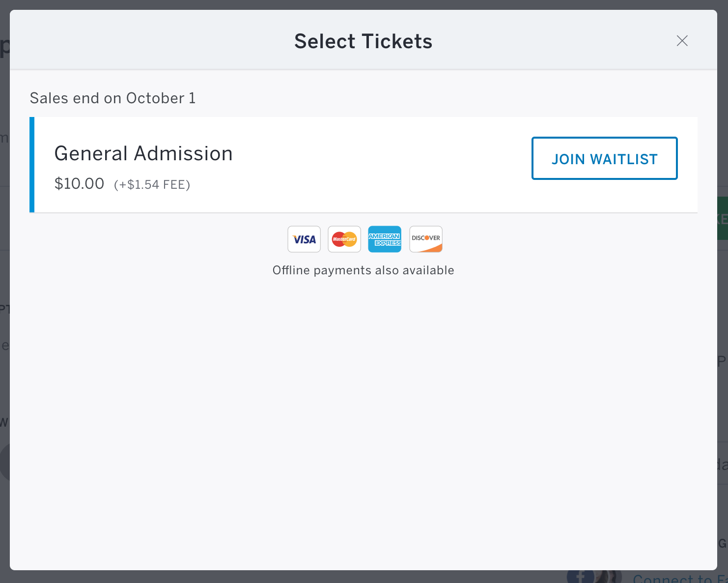
Task: Close the Select Tickets dialog
Action: click(x=682, y=41)
